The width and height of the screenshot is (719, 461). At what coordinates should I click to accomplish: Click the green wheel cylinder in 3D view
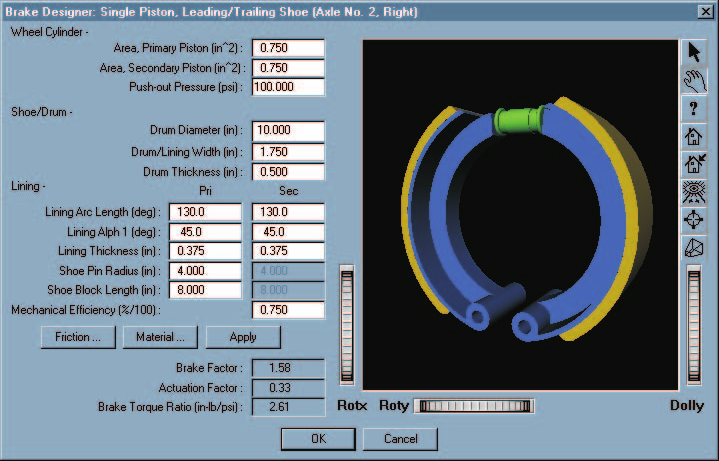(x=520, y=120)
